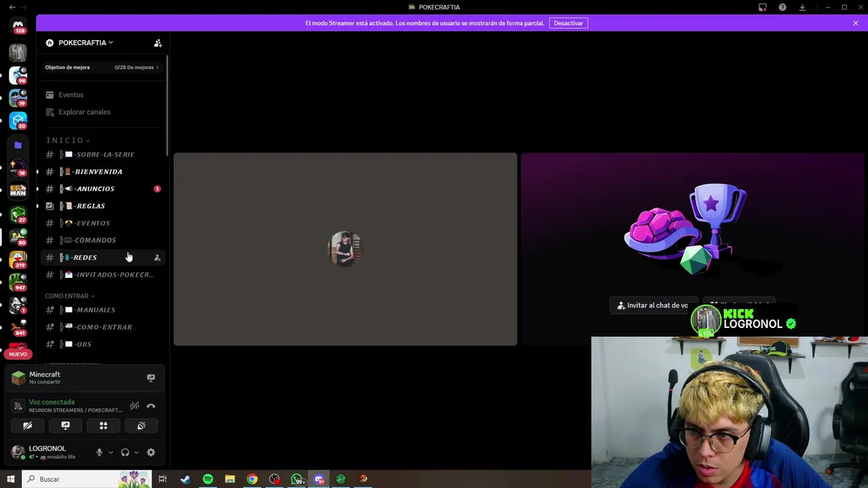Open the OBS channel
Screen dimensions: 868x488
pos(102,344)
